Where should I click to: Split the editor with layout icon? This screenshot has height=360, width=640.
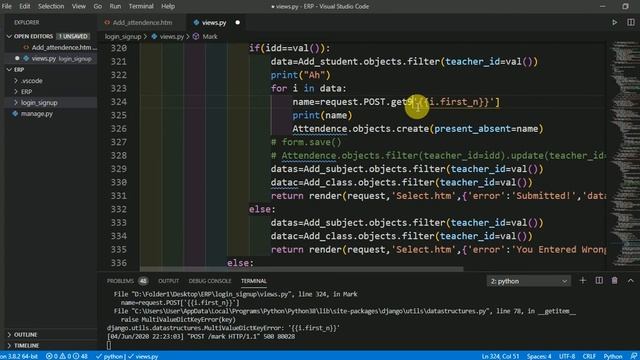coord(631,22)
